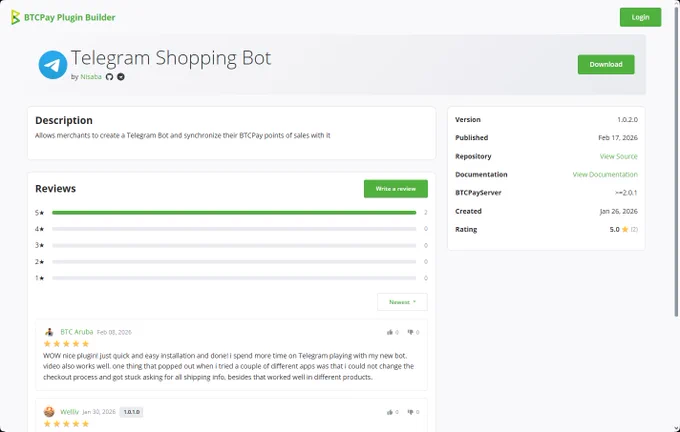Click the Telegram Shopping Bot title

pyautogui.click(x=171, y=58)
